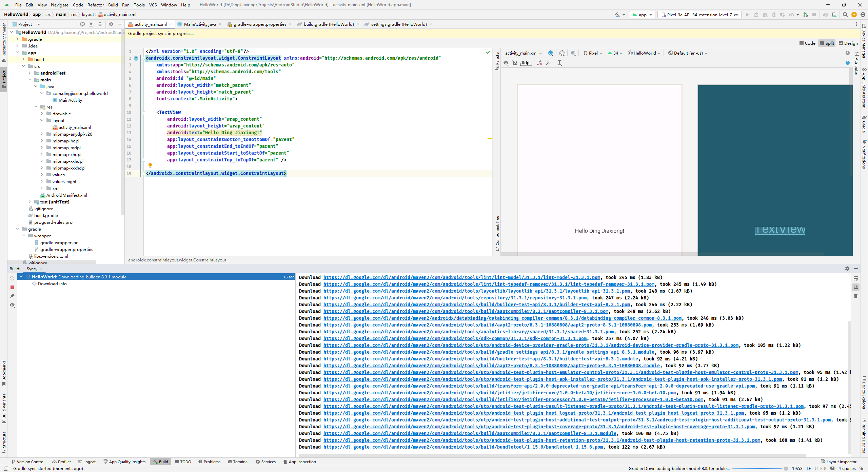The image size is (868, 472).
Task: Click Infer Constraints magic wand icon
Action: click(x=548, y=63)
